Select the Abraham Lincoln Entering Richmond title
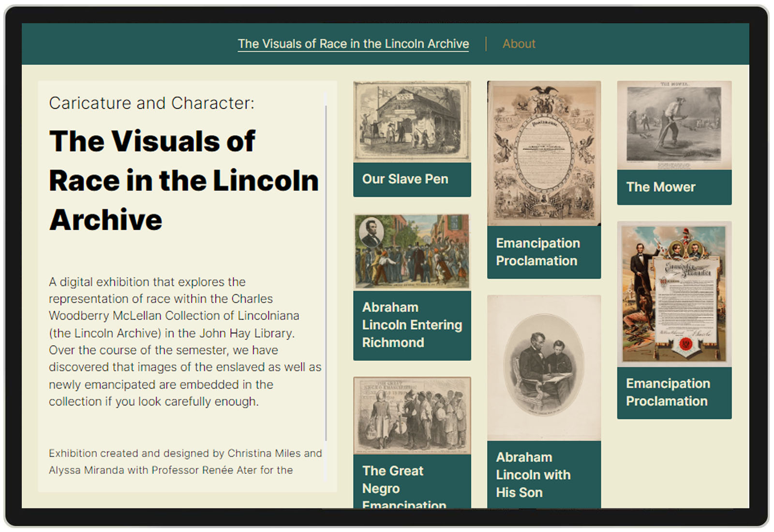The height and width of the screenshot is (532, 774). point(412,325)
